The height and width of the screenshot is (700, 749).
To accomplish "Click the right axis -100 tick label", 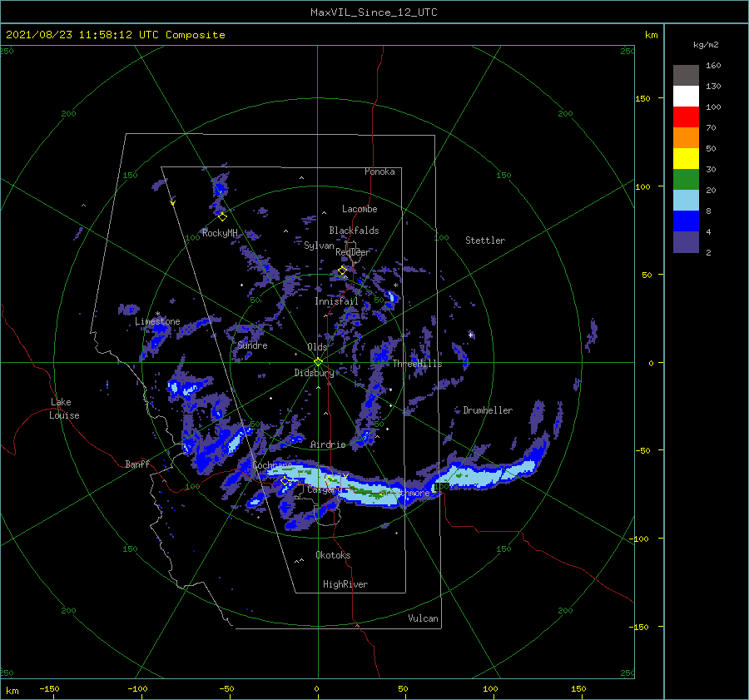I will [x=638, y=539].
